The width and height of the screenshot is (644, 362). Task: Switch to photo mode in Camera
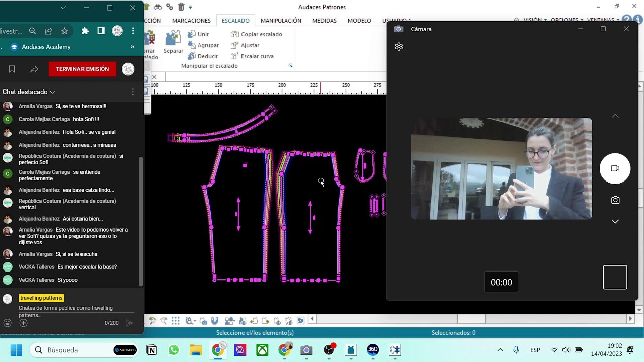[x=615, y=200]
